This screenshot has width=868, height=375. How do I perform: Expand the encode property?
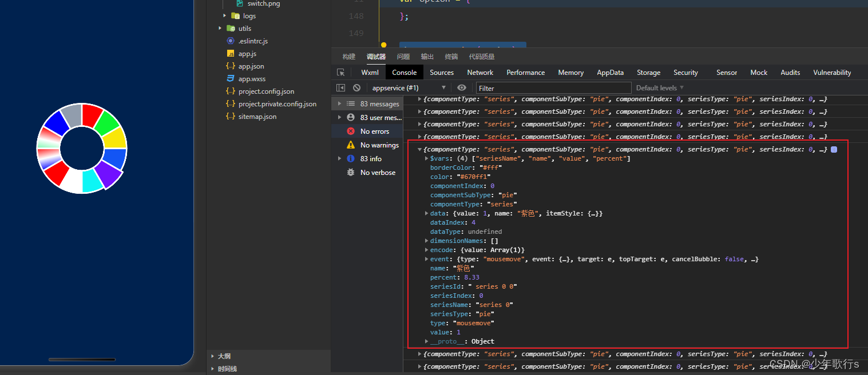[x=426, y=250]
